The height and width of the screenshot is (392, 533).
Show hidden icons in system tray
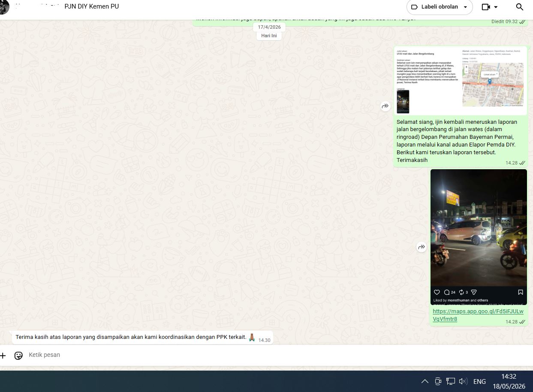click(x=425, y=381)
